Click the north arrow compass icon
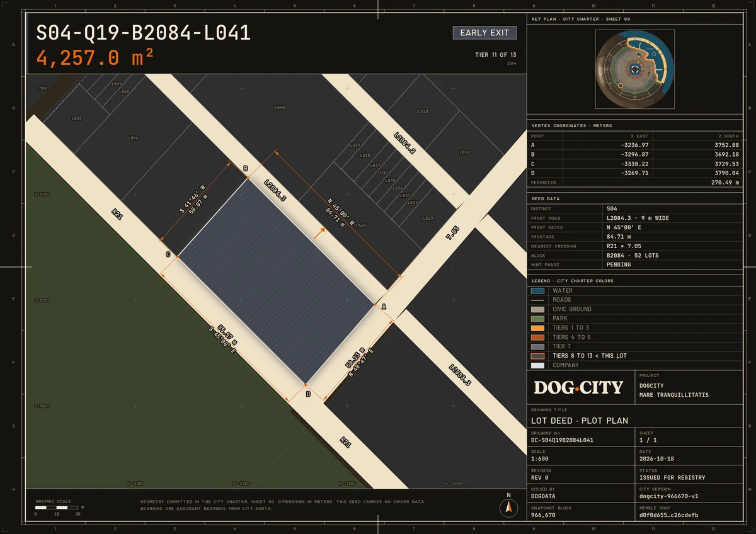 point(508,508)
